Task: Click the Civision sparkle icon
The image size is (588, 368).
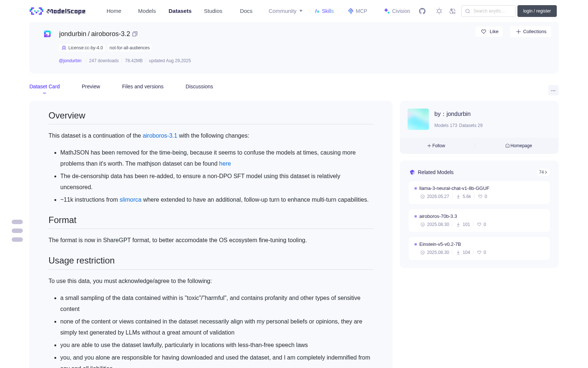Action: 387,11
